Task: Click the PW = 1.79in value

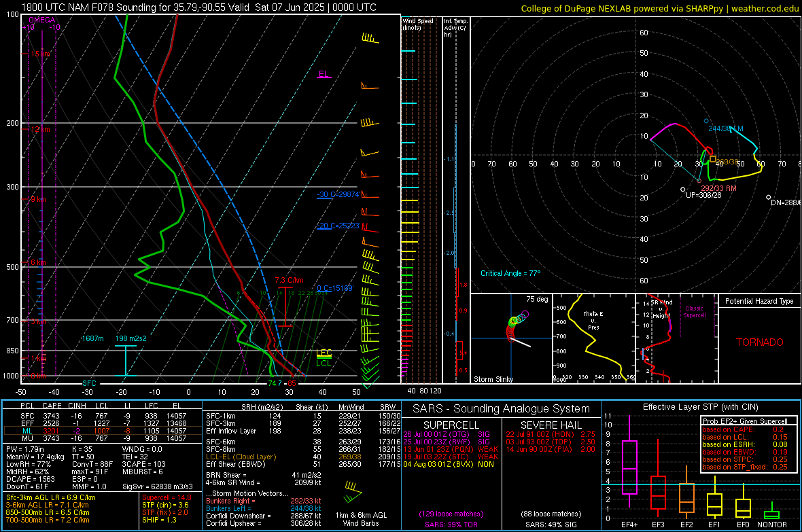Action: pyautogui.click(x=25, y=449)
